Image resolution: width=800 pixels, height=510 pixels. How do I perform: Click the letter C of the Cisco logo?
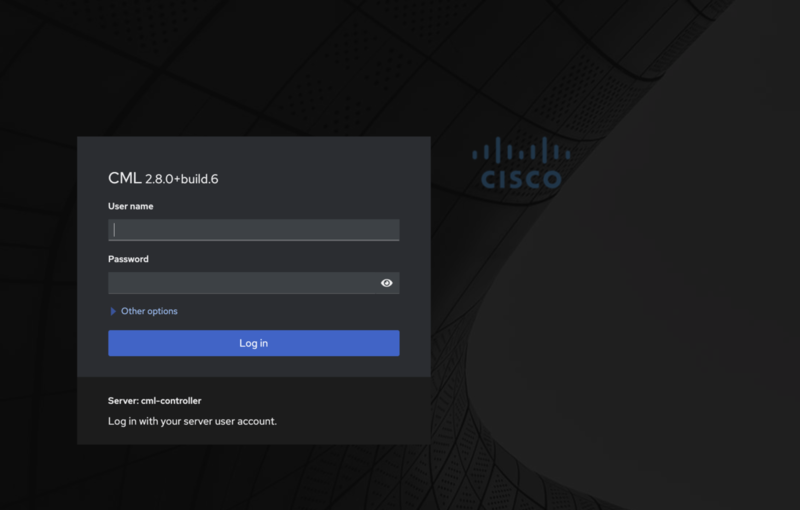pyautogui.click(x=488, y=179)
